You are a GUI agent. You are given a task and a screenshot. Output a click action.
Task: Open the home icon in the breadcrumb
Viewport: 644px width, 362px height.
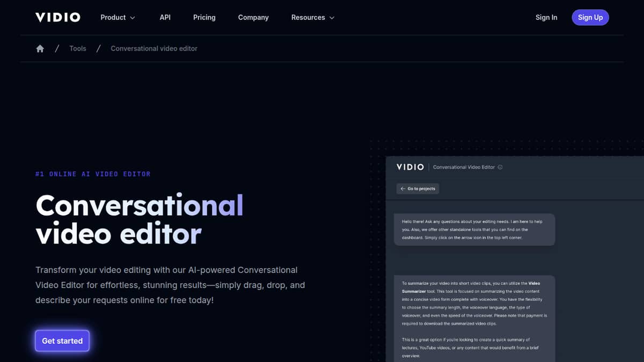click(40, 48)
